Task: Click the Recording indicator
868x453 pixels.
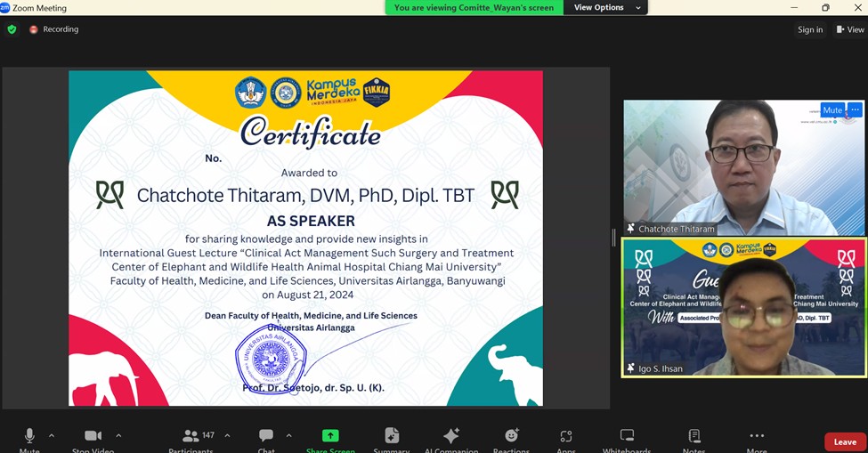Action: click(53, 29)
